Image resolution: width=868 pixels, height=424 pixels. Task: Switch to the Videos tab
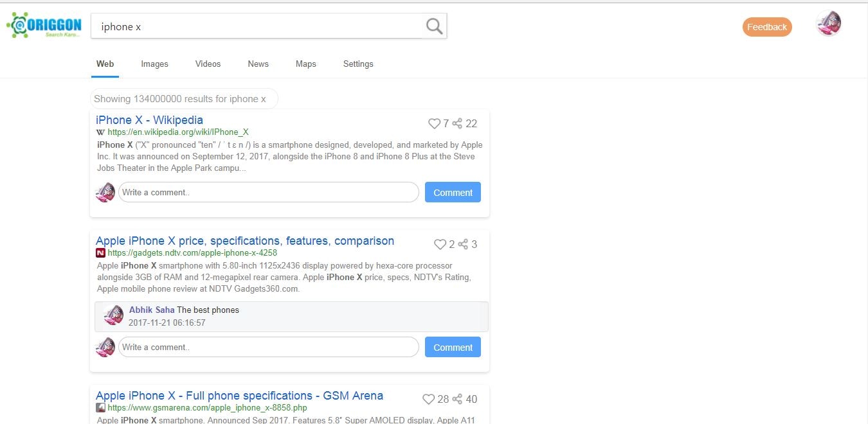[208, 64]
